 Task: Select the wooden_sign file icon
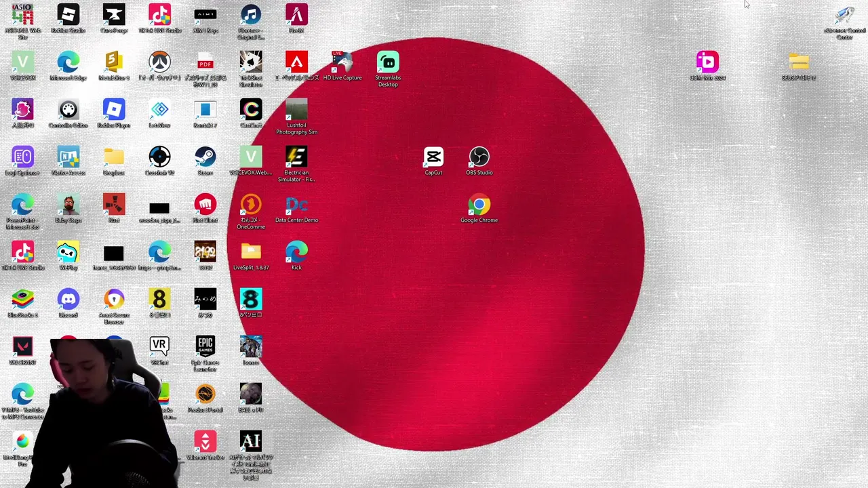159,211
